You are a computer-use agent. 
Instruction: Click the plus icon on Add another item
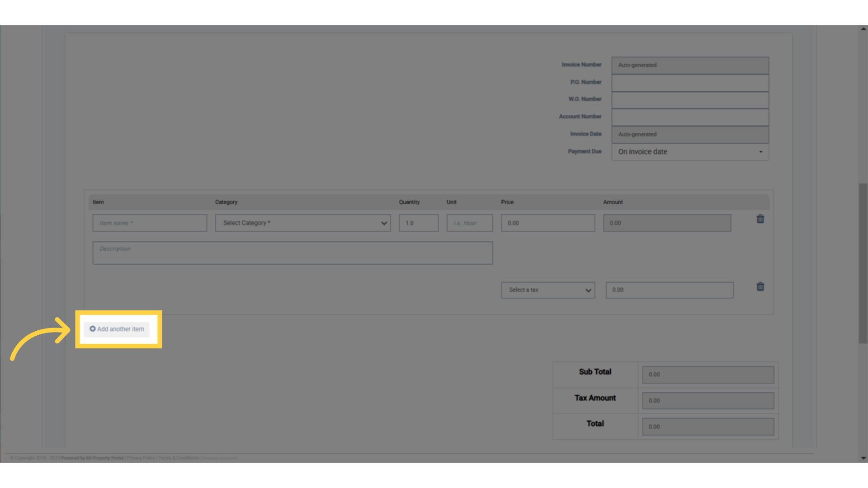(93, 329)
